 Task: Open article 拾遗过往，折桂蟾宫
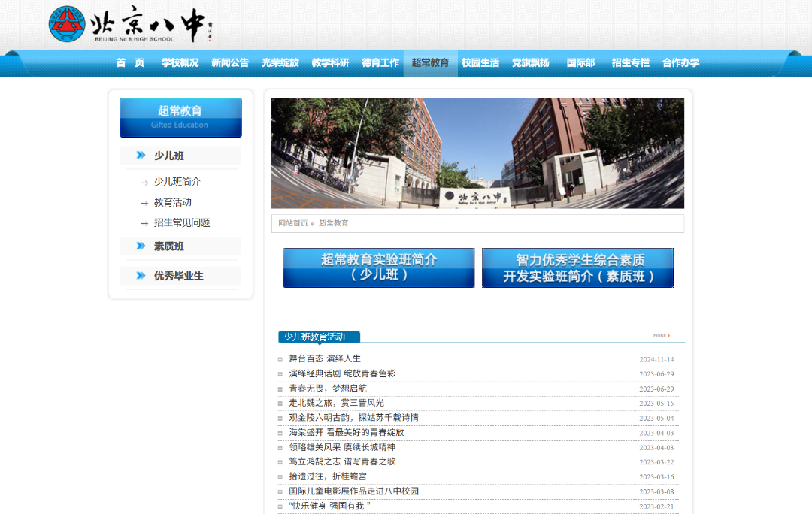pyautogui.click(x=327, y=476)
